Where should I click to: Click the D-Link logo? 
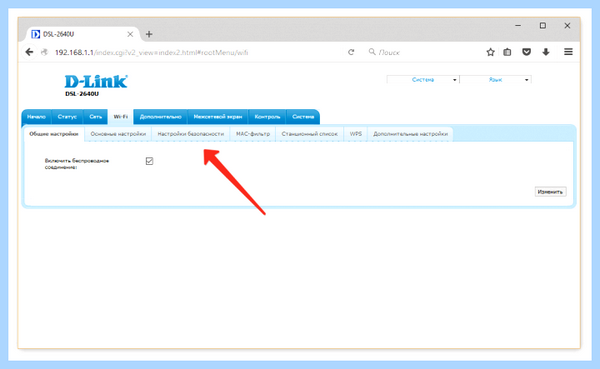click(96, 82)
